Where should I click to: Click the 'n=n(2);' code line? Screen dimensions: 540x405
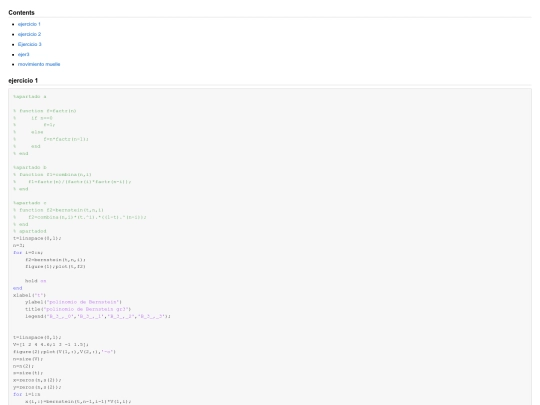point(23,366)
